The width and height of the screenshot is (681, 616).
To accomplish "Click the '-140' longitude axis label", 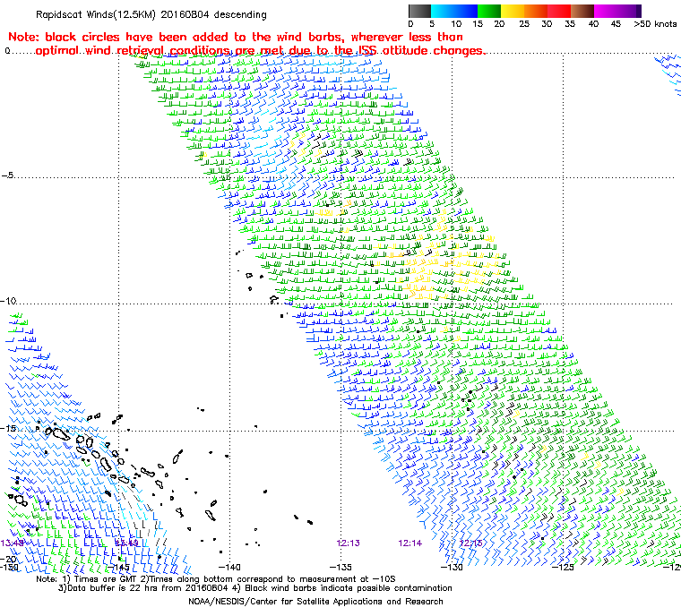I will point(229,567).
